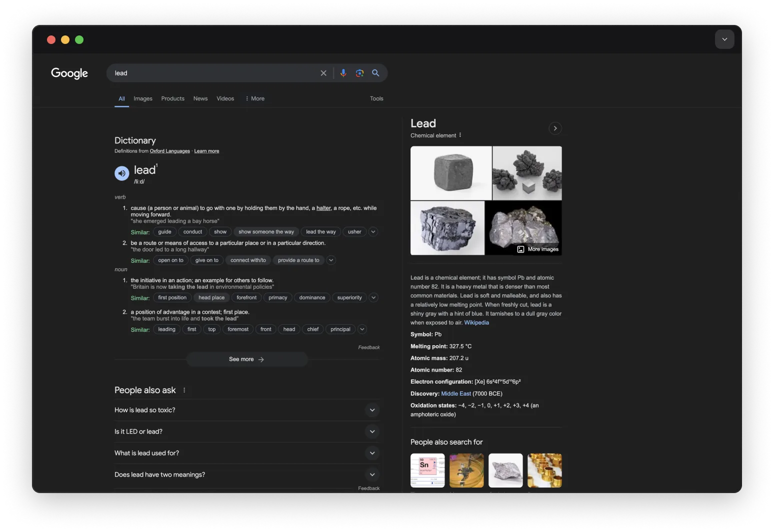The image size is (774, 532).
Task: Click the See more button
Action: tap(246, 359)
